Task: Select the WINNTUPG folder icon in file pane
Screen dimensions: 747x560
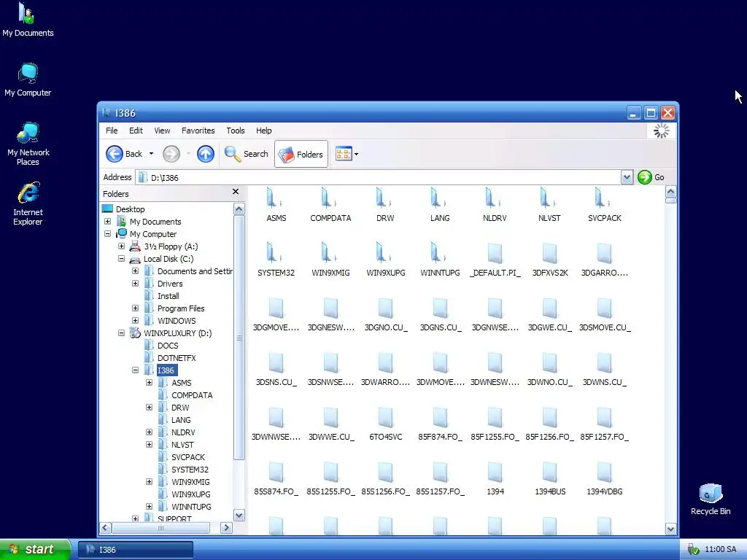Action: click(x=440, y=253)
